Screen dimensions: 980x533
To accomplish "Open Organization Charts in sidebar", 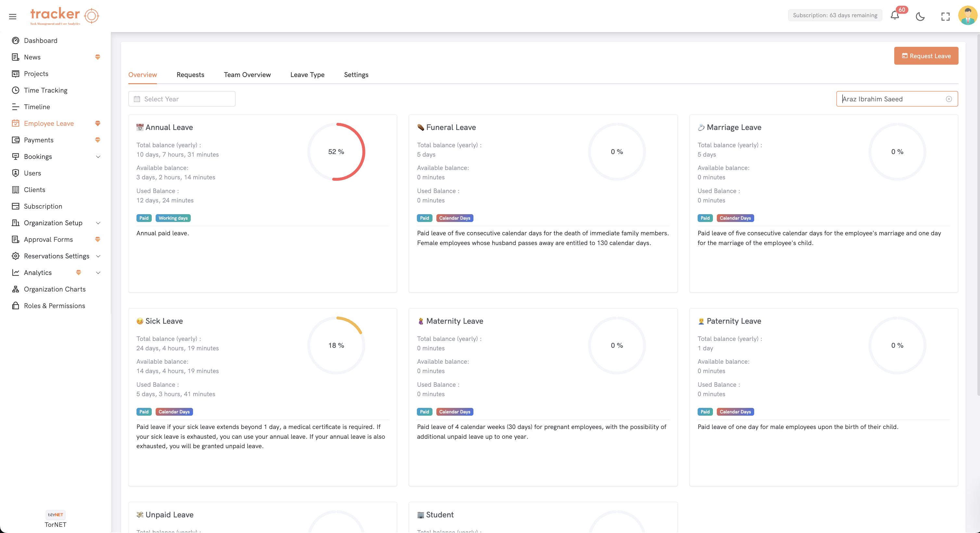I will (x=54, y=289).
